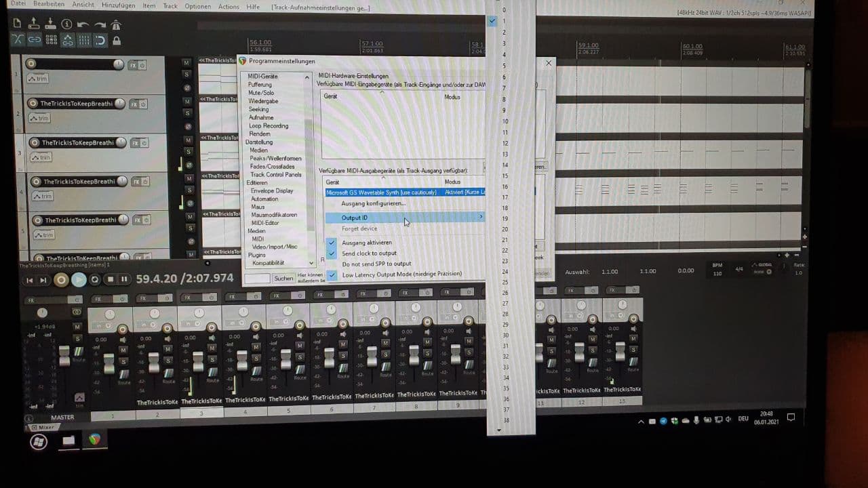Click the grid lines toolbar icon
The image size is (868, 488).
[x=84, y=41]
